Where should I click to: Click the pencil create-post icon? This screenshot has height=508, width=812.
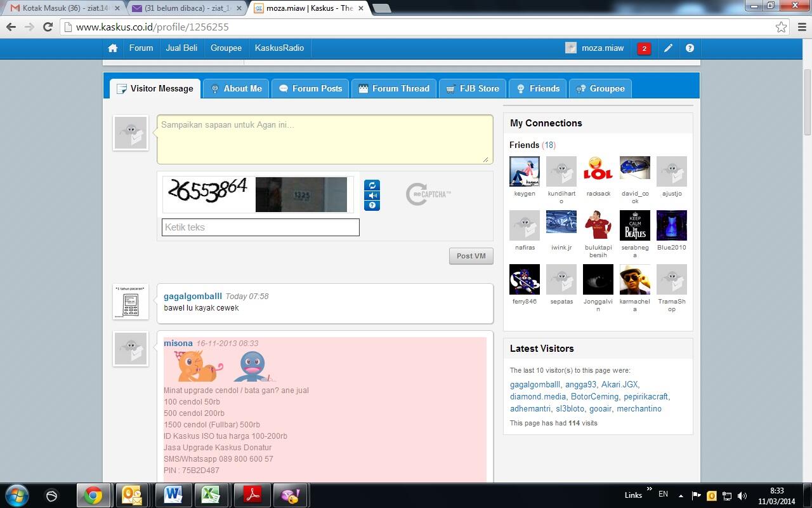pyautogui.click(x=668, y=48)
